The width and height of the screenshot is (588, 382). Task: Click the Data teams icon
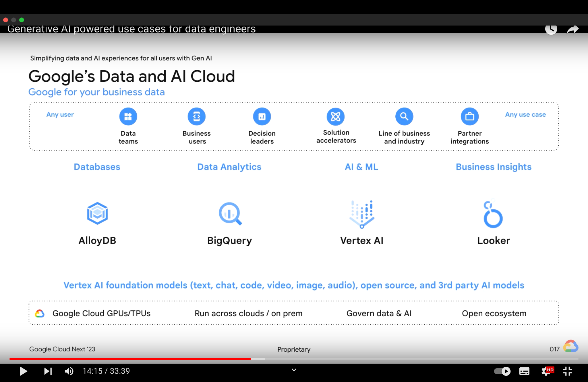tap(128, 116)
